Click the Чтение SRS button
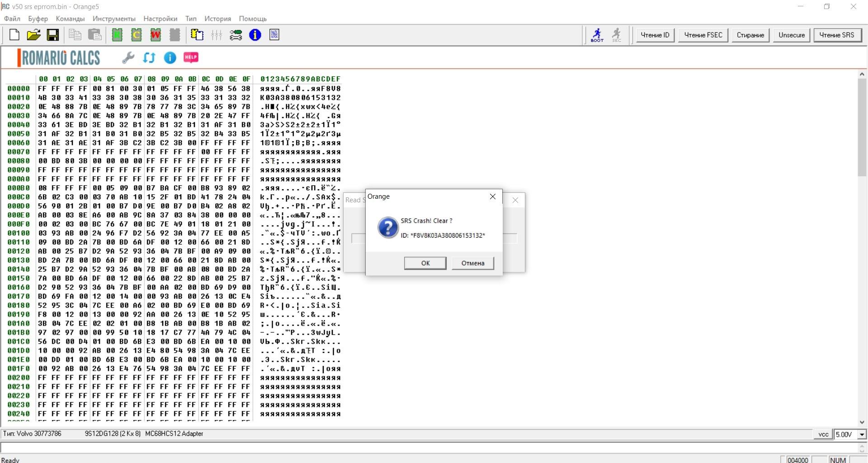The image size is (868, 463). click(x=836, y=35)
